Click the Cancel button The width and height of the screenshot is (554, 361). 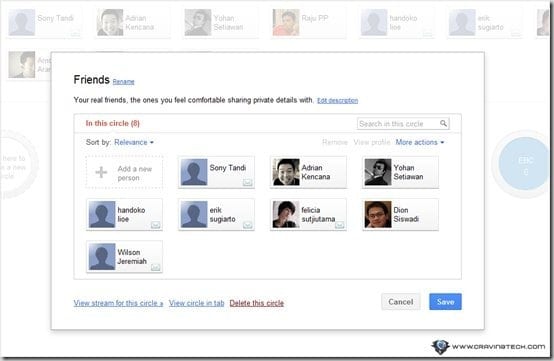coord(401,302)
